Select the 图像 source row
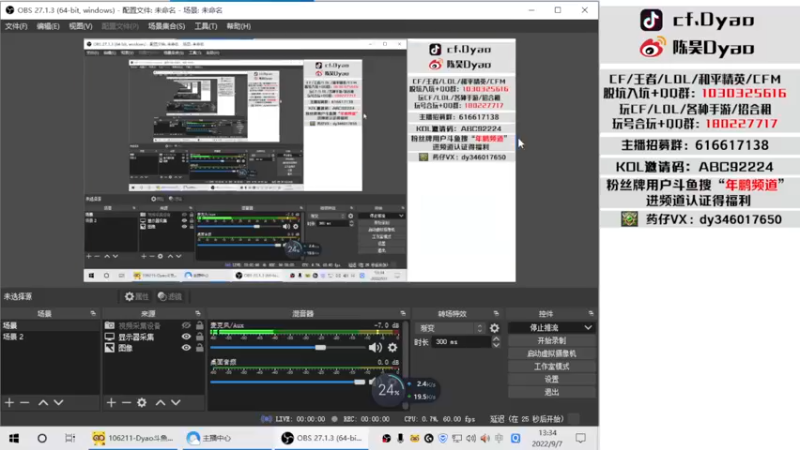 (154, 348)
